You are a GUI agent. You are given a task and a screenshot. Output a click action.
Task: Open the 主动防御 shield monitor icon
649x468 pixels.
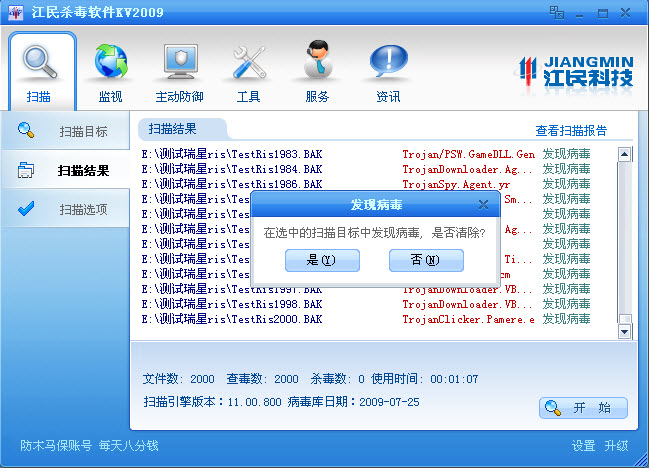pos(180,61)
